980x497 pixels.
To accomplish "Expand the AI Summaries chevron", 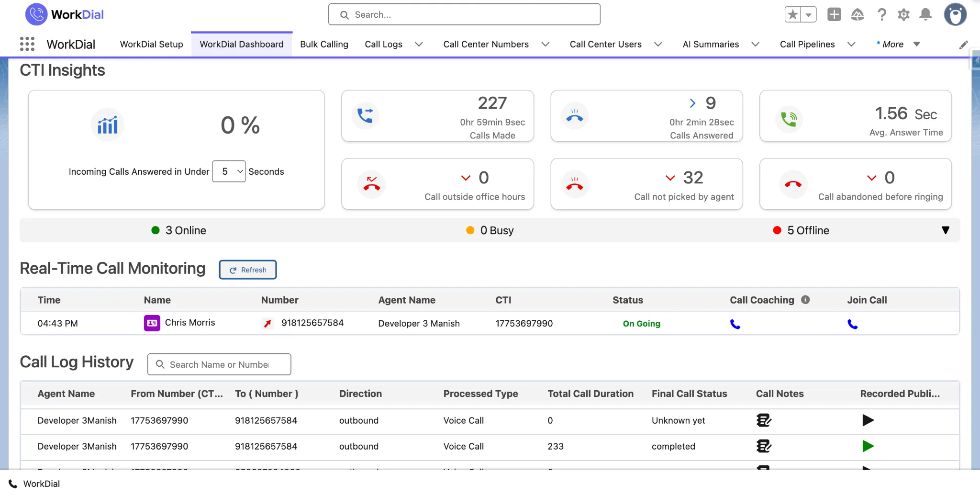I will point(755,44).
